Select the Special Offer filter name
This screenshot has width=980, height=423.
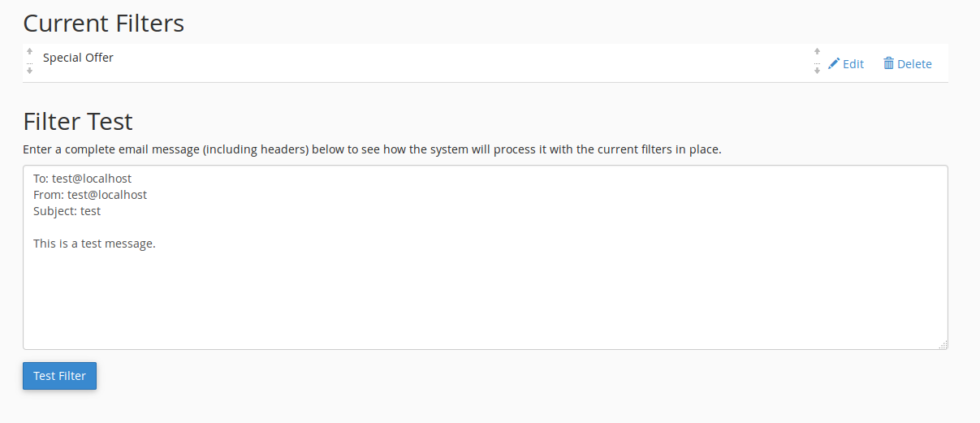(x=78, y=58)
